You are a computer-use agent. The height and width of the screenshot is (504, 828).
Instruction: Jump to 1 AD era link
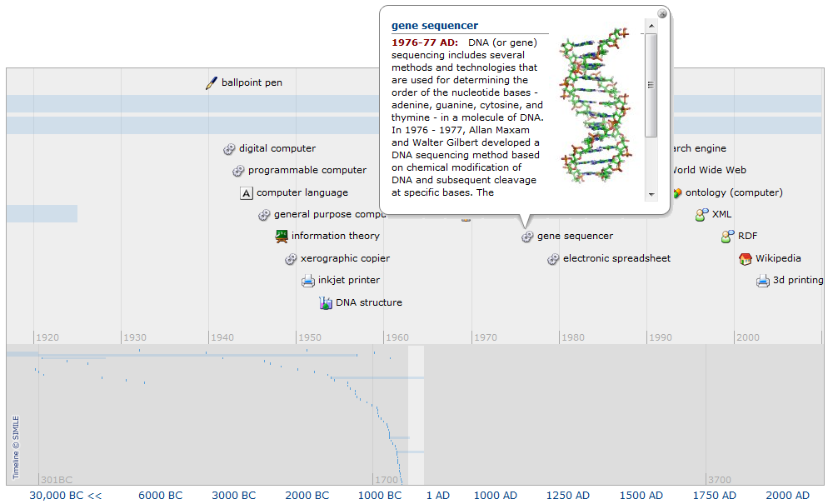tap(438, 496)
